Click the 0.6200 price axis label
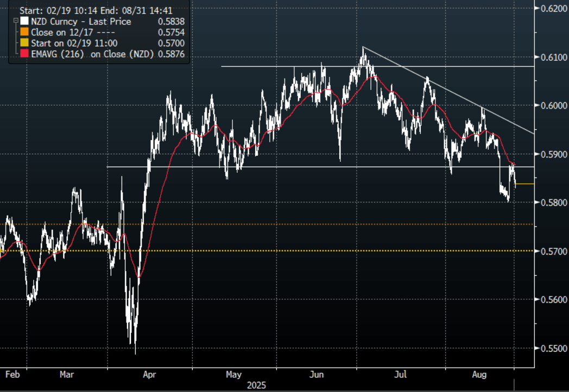569x392 pixels. pyautogui.click(x=552, y=9)
